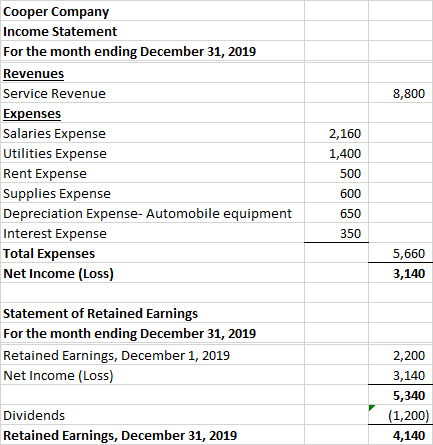Screen dimensions: 433x445
Task: Click the 1,400 utilities amount cell
Action: (336, 153)
